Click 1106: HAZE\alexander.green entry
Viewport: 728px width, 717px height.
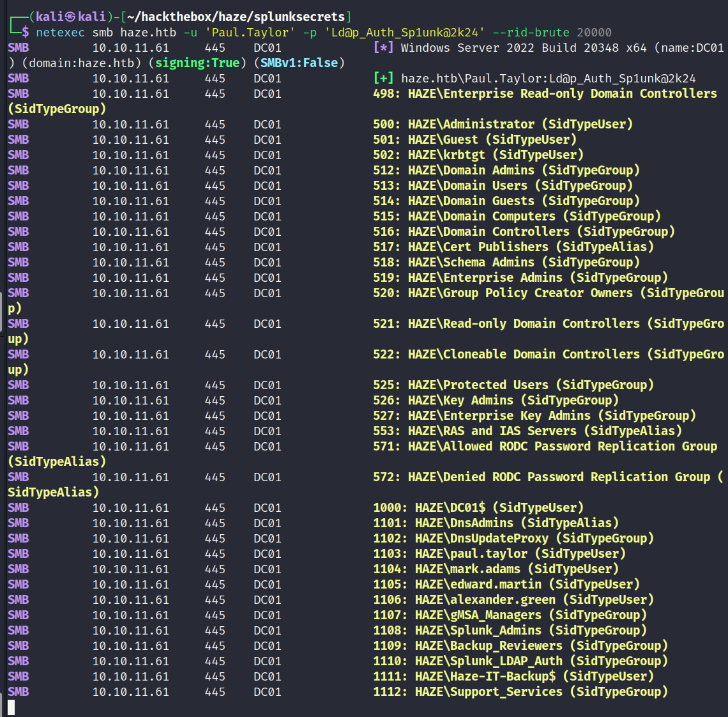pyautogui.click(x=513, y=600)
